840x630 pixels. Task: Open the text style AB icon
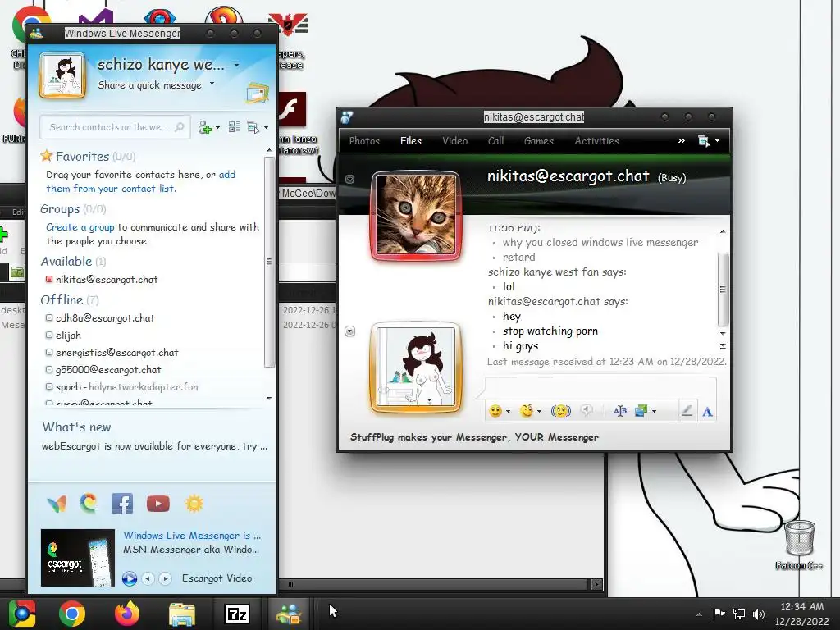click(620, 411)
